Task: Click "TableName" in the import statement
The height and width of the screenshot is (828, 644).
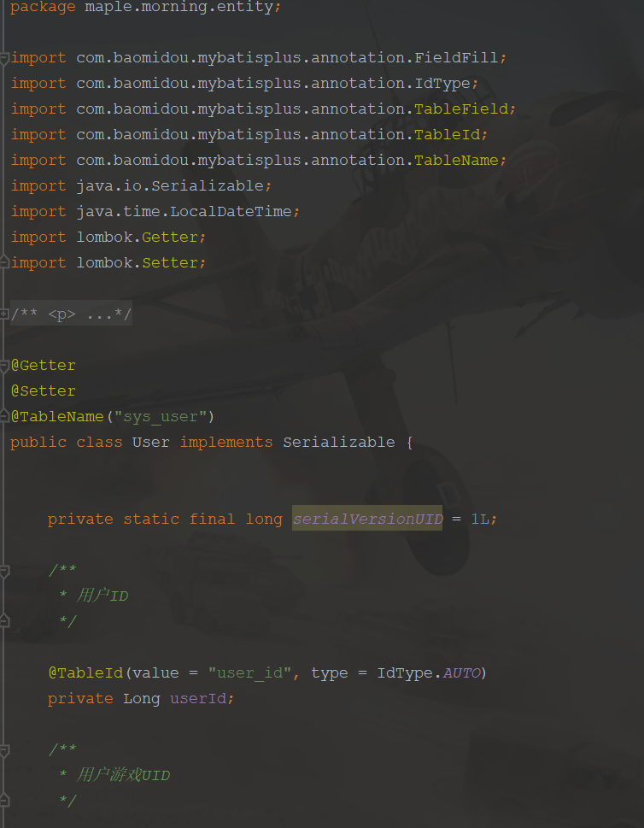Action: tap(456, 160)
